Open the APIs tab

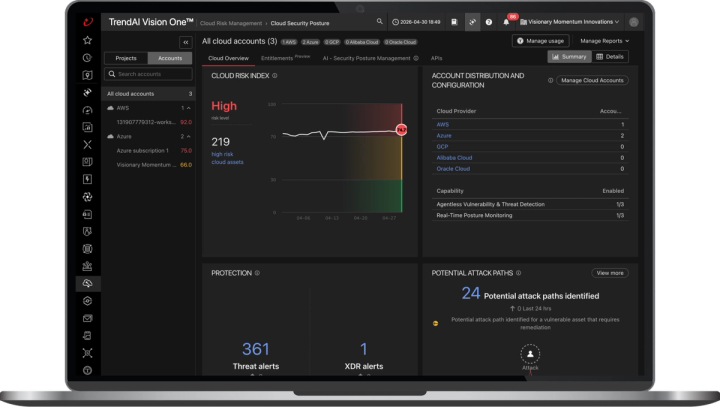click(x=436, y=58)
